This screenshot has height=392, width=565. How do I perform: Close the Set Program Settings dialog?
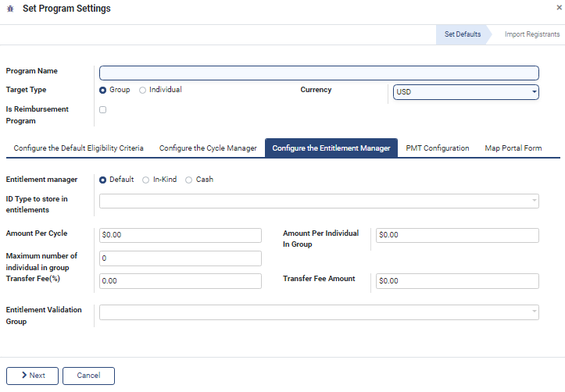pos(558,7)
